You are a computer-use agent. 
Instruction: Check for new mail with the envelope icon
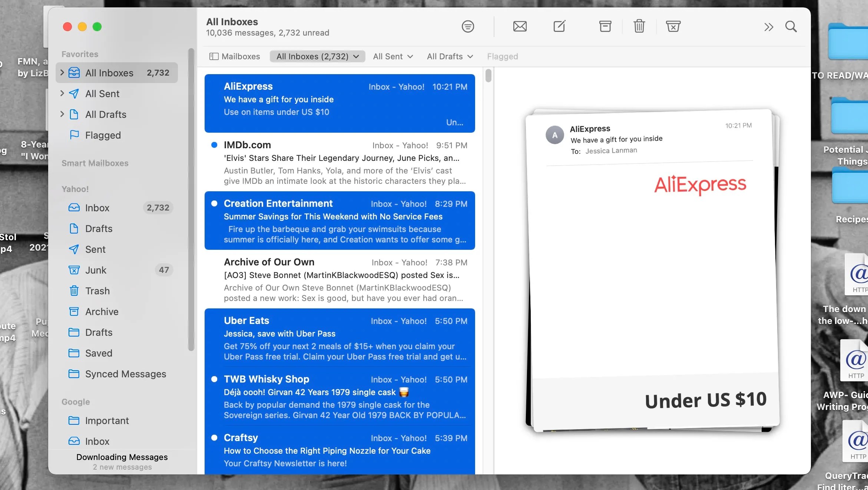point(520,26)
